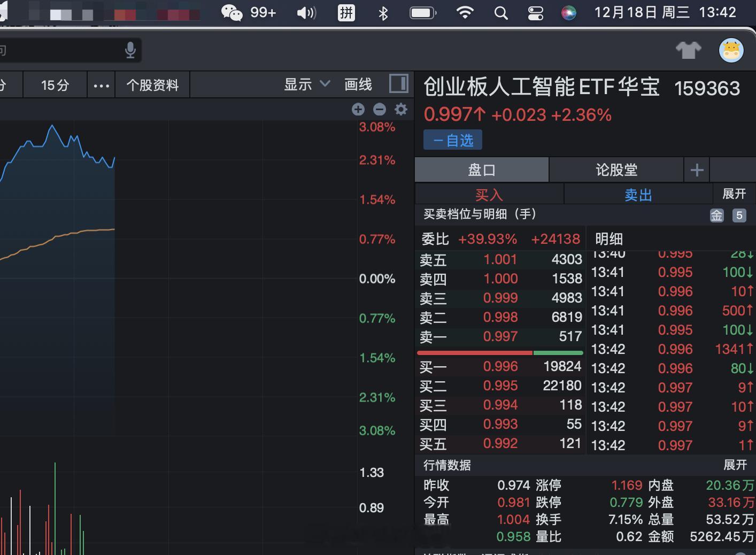Switch the 5-level depth badge
Viewport: 756px width, 555px height.
[x=739, y=215]
